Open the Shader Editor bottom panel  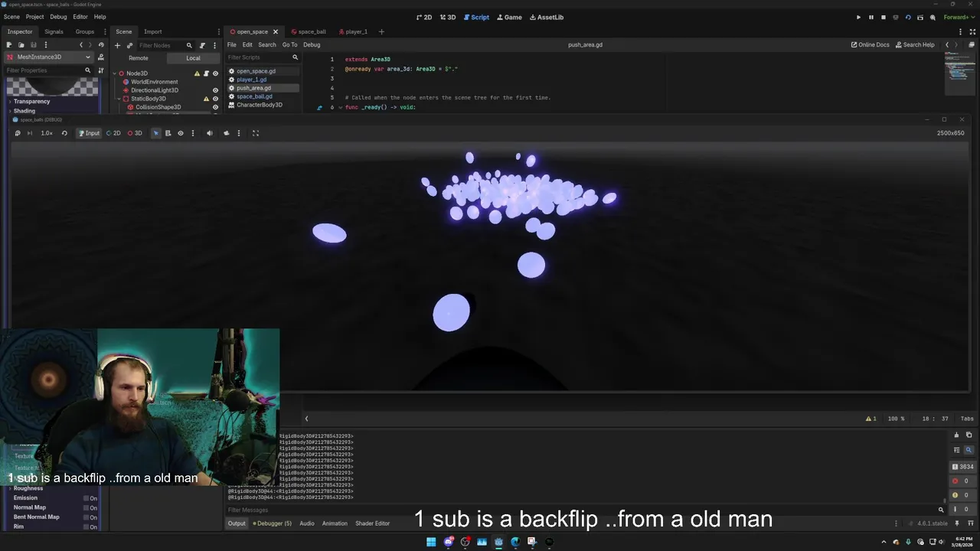tap(372, 523)
